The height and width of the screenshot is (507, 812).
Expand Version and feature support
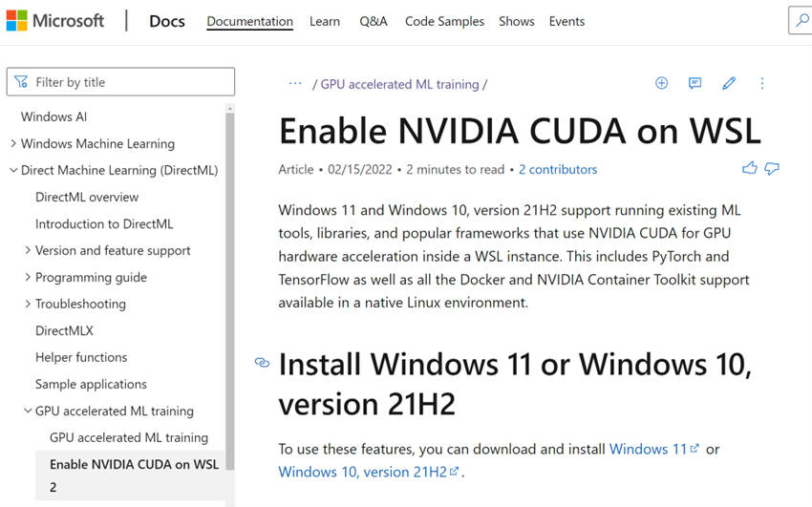28,250
